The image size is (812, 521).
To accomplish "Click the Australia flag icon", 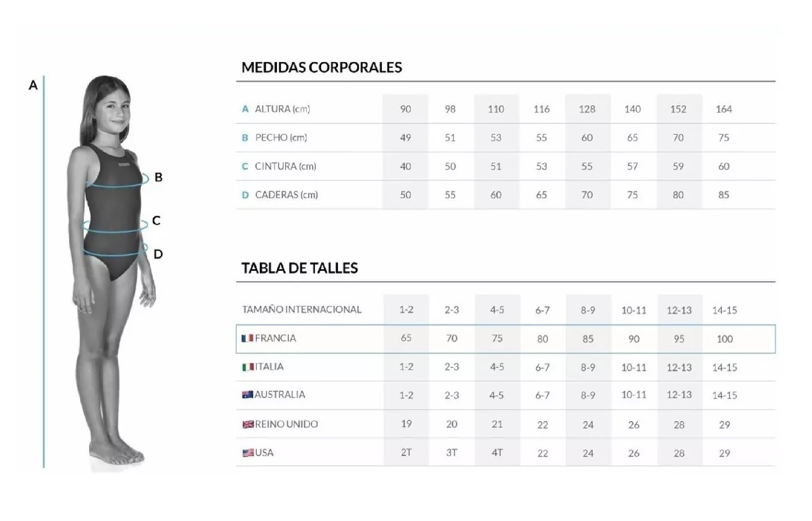I will tap(247, 395).
